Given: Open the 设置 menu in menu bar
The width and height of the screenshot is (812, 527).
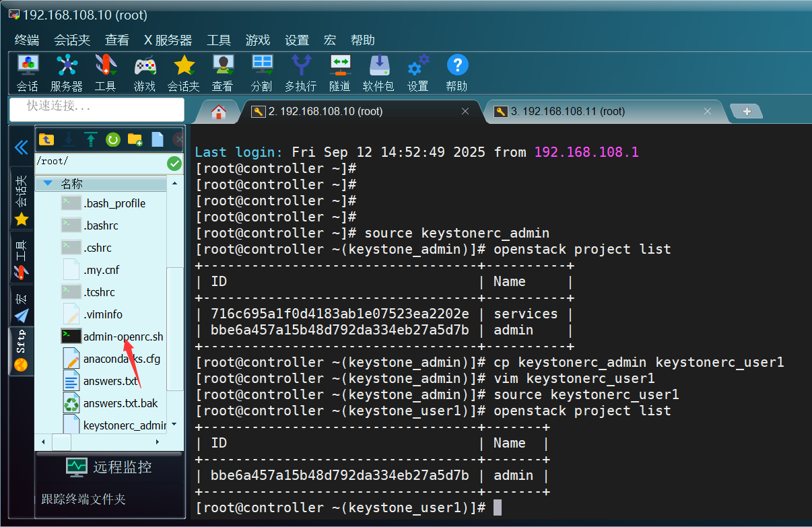Looking at the screenshot, I should pos(297,40).
